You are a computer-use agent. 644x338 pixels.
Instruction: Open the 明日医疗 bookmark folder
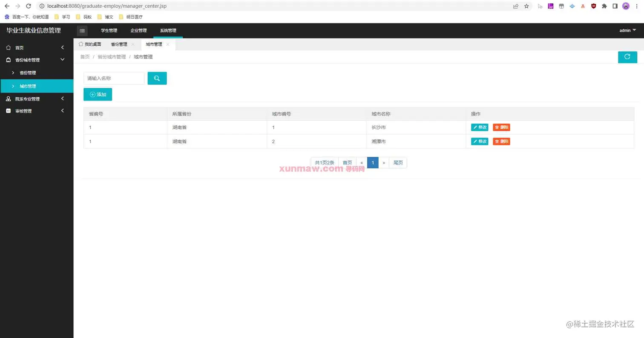coord(130,17)
